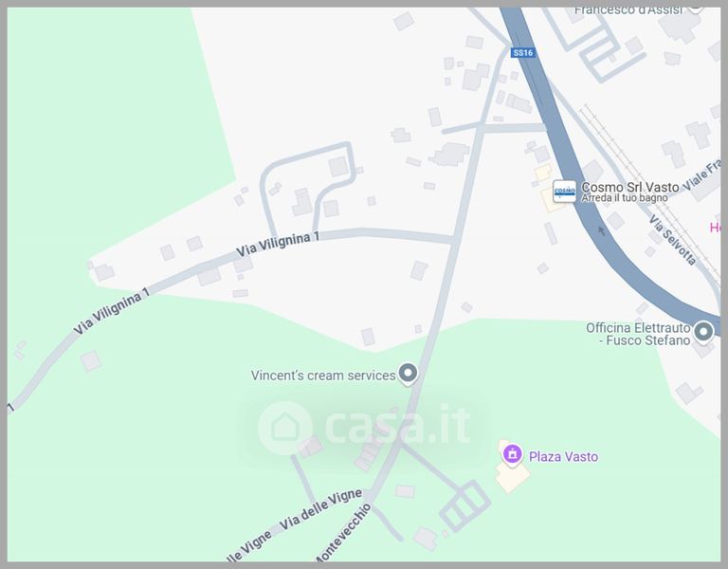Open the Cosmo Srl Vasto place label
This screenshot has width=728, height=569.
tap(630, 187)
